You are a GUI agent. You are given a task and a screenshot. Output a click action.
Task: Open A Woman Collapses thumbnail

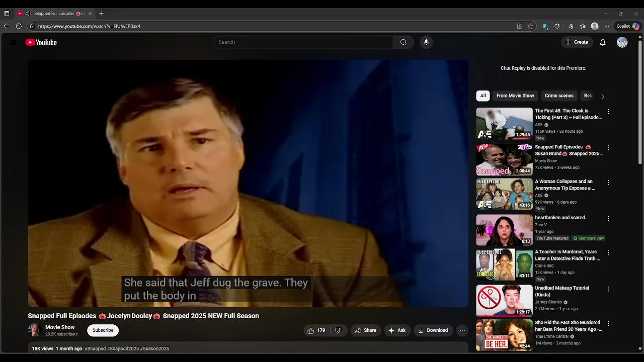point(504,194)
